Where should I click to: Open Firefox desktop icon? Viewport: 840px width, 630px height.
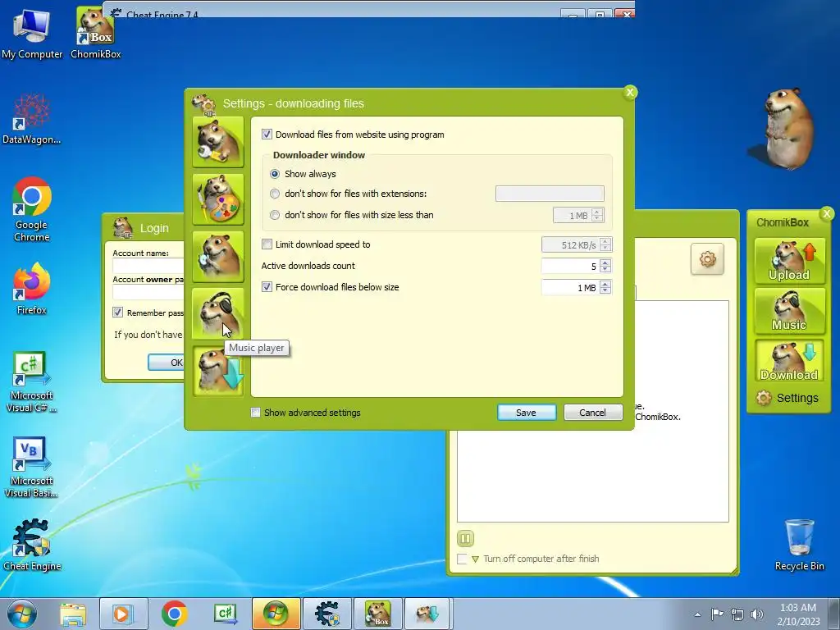click(32, 288)
